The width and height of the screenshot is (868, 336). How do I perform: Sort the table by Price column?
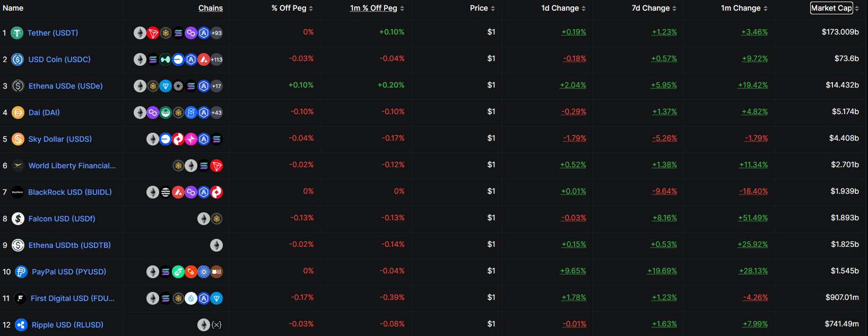click(479, 8)
